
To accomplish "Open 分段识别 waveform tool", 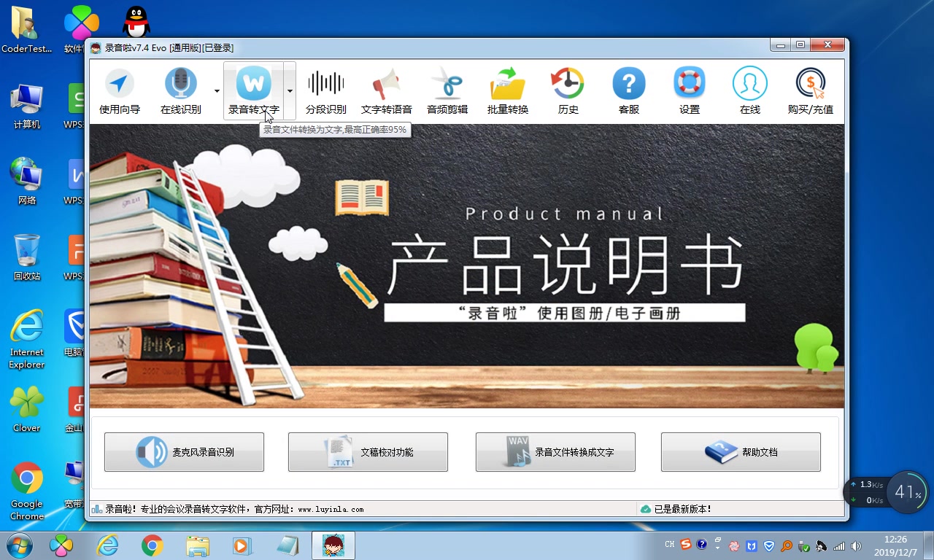I will [x=325, y=90].
